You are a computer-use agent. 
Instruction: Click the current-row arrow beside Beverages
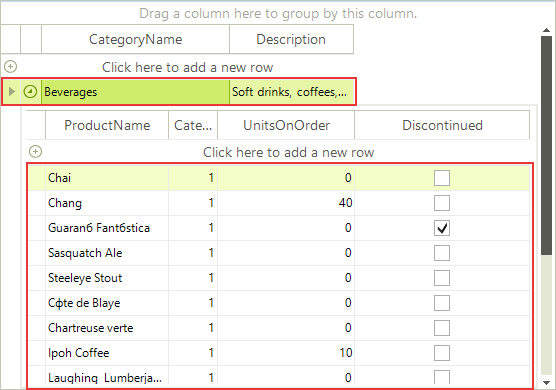click(12, 92)
